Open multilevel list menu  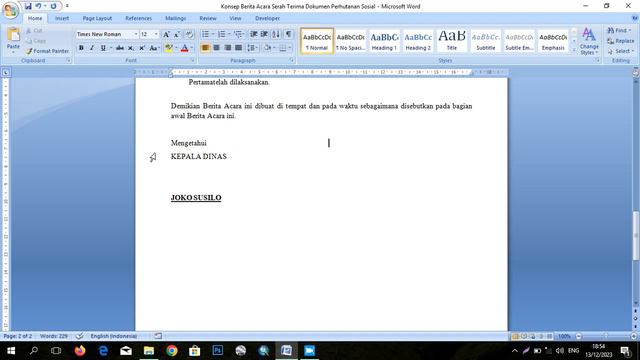click(239, 34)
